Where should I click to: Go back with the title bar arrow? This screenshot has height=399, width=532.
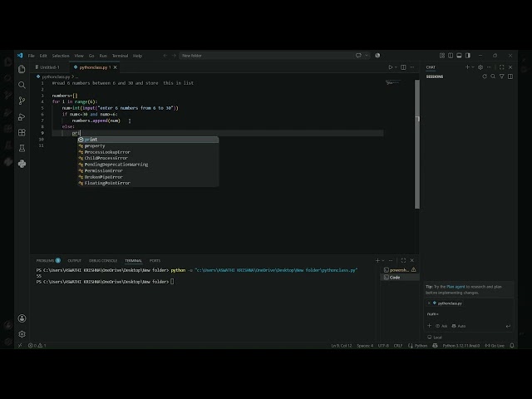165,56
